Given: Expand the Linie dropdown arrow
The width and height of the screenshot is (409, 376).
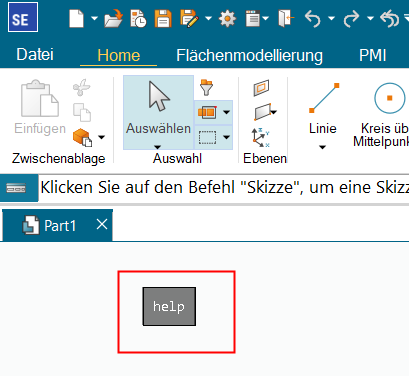Looking at the screenshot, I should (x=322, y=147).
